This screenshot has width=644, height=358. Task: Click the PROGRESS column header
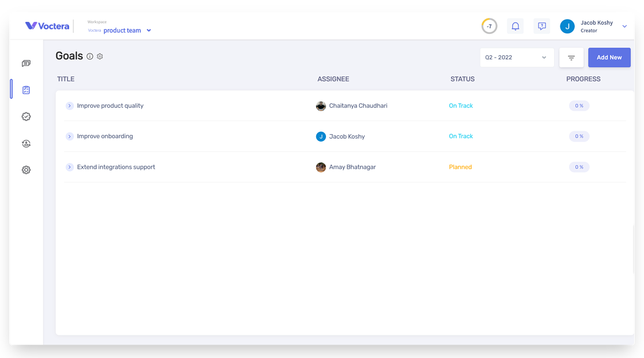coord(583,79)
